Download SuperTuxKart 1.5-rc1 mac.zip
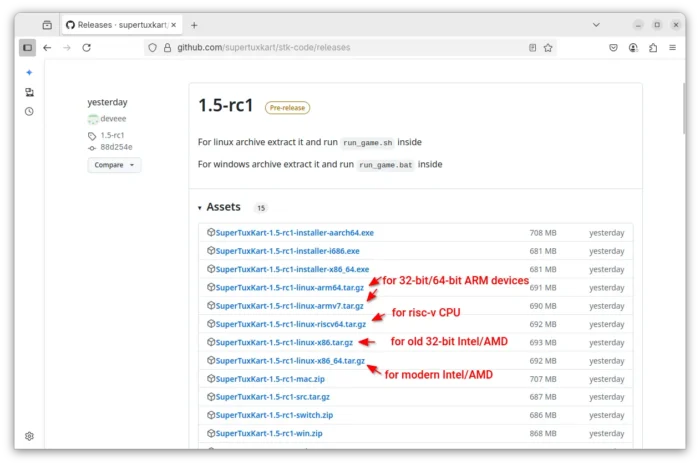Image resolution: width=700 pixels, height=465 pixels. (270, 379)
